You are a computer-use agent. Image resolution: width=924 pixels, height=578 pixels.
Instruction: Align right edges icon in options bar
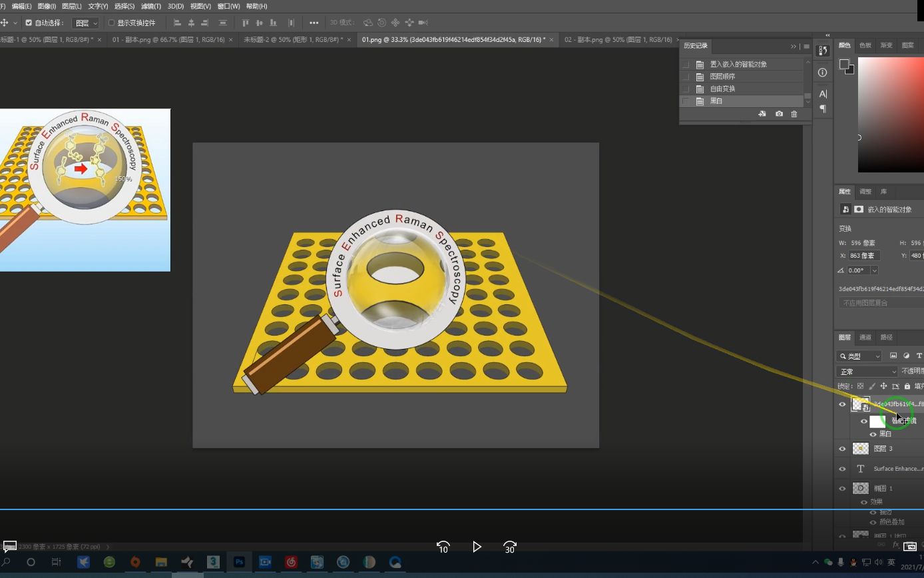tap(205, 23)
